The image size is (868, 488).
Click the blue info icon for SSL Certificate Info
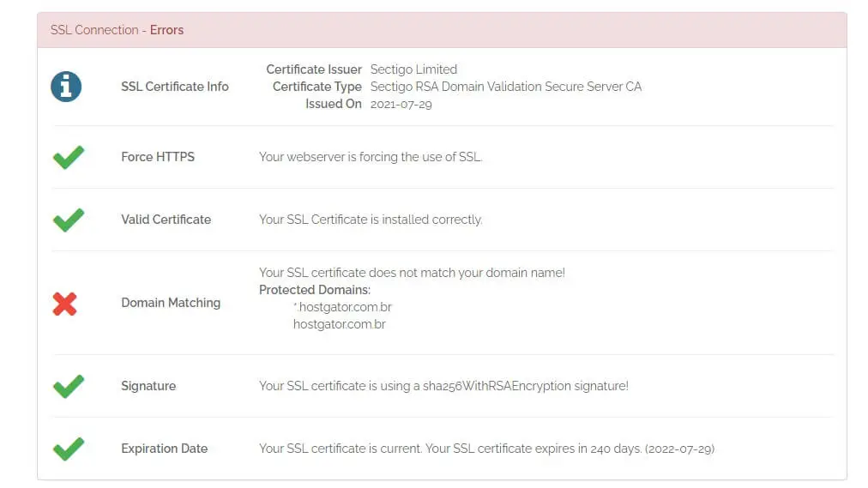tap(66, 87)
